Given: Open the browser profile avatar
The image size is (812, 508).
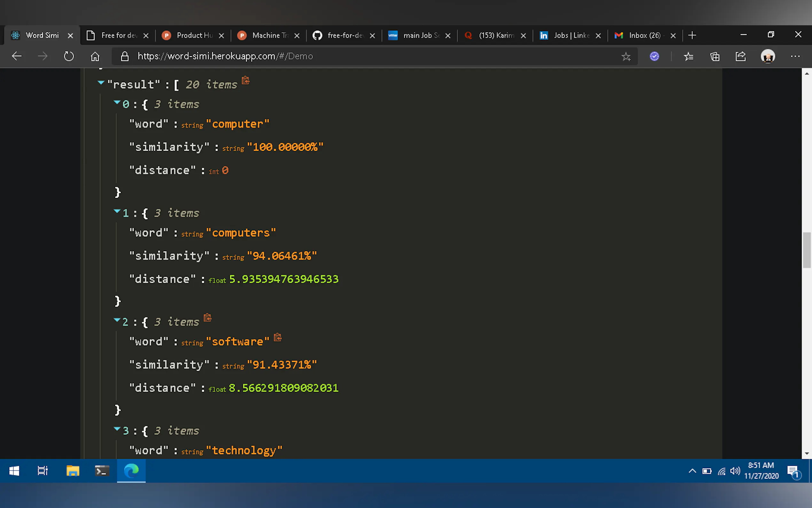Looking at the screenshot, I should [x=767, y=56].
